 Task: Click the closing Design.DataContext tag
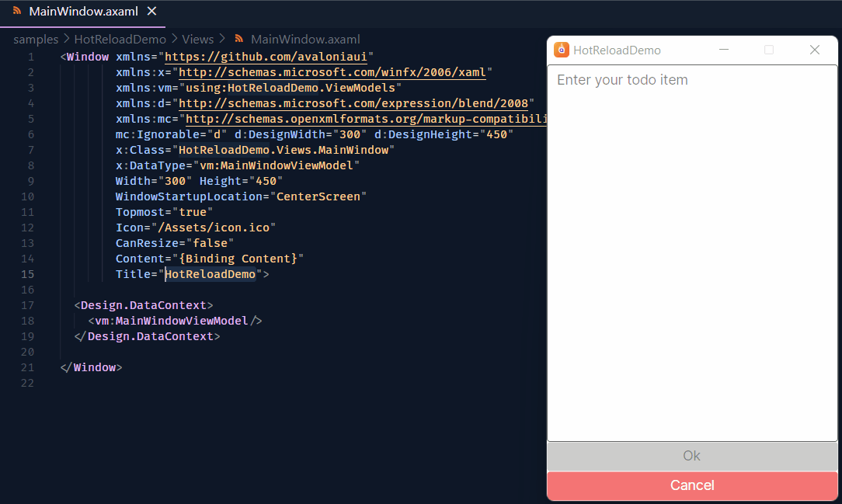pos(147,336)
